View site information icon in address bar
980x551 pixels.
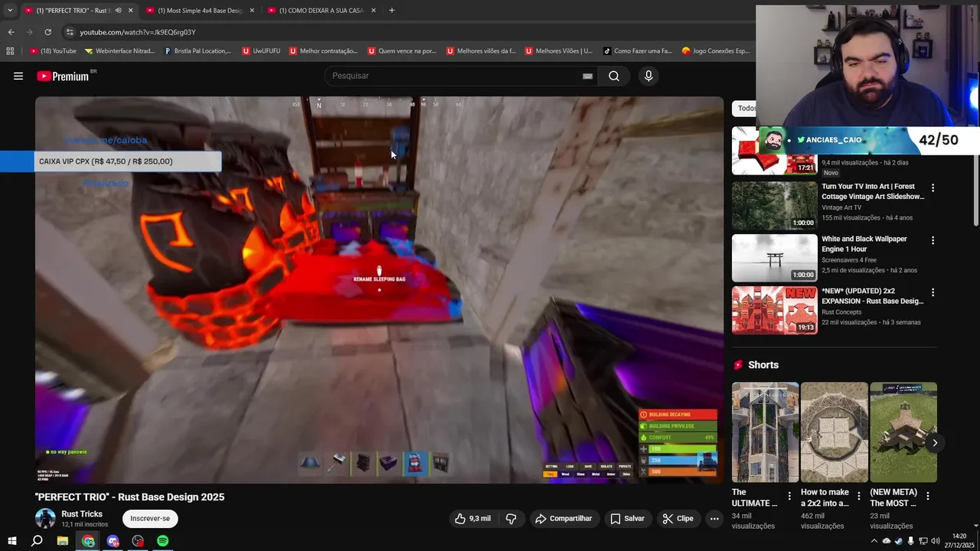pos(70,32)
